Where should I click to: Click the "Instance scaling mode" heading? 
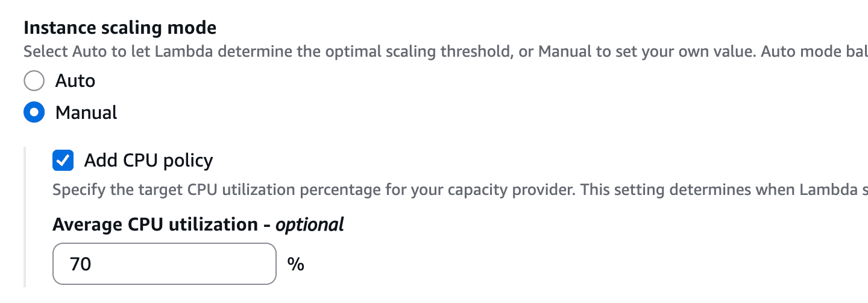(x=120, y=28)
